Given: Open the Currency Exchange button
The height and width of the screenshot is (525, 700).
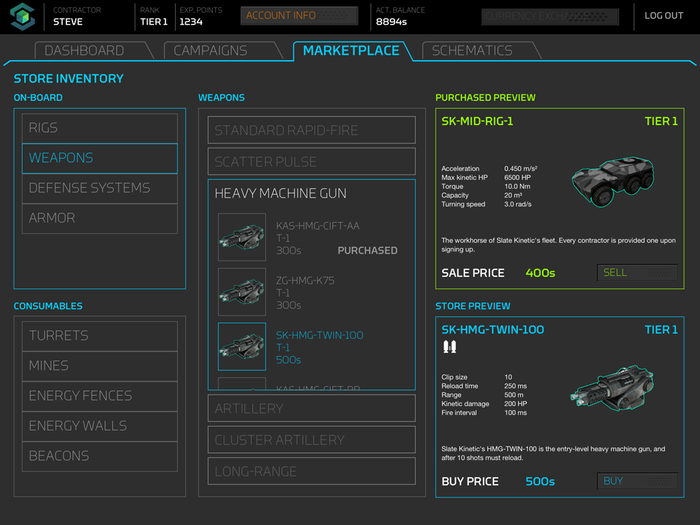Looking at the screenshot, I should (x=550, y=17).
